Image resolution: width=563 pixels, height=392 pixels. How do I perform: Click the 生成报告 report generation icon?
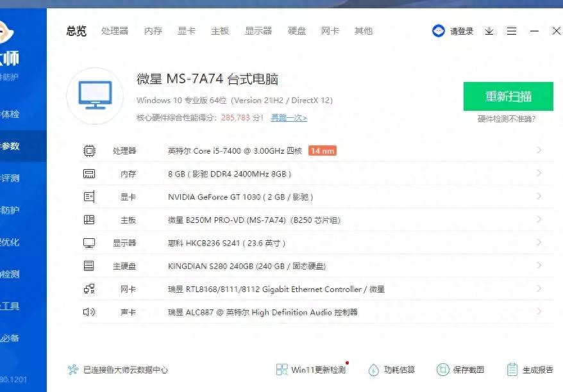point(512,370)
